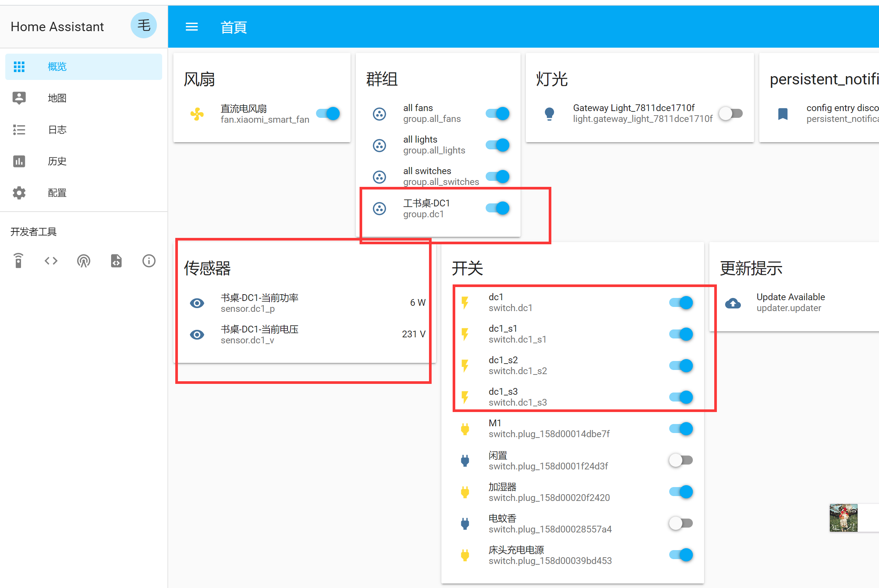The width and height of the screenshot is (879, 588).
Task: Open the templates file developer tool icon
Action: tap(116, 261)
